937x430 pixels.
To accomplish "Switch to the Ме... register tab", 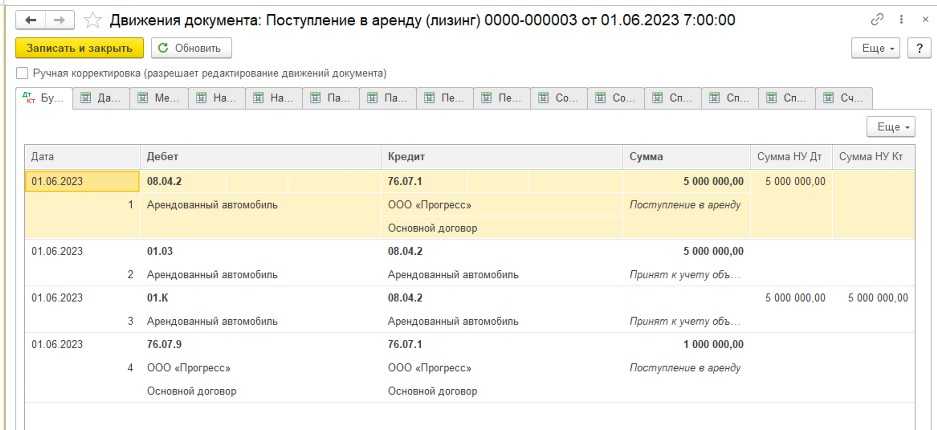I will tap(159, 99).
